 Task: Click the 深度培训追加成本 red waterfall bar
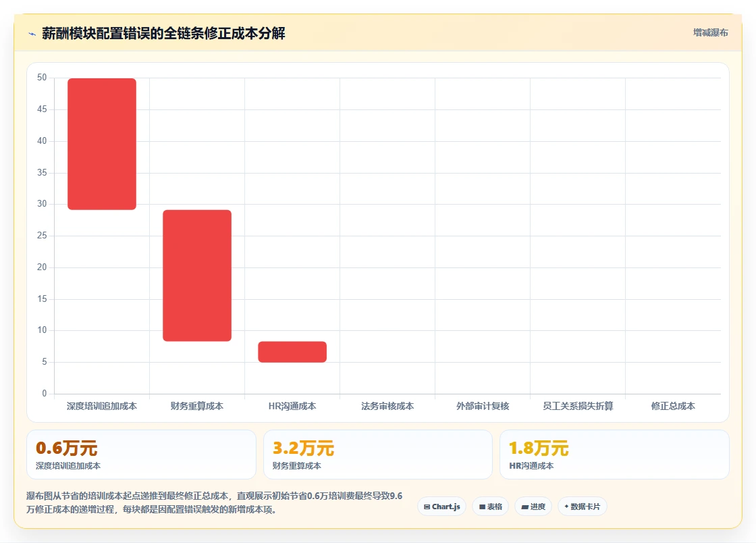click(102, 144)
